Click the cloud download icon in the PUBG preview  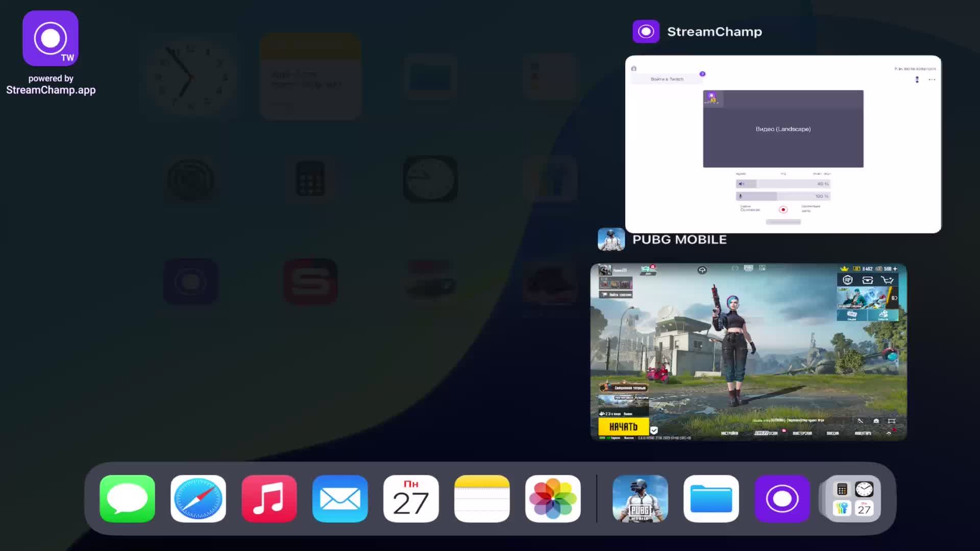[702, 270]
